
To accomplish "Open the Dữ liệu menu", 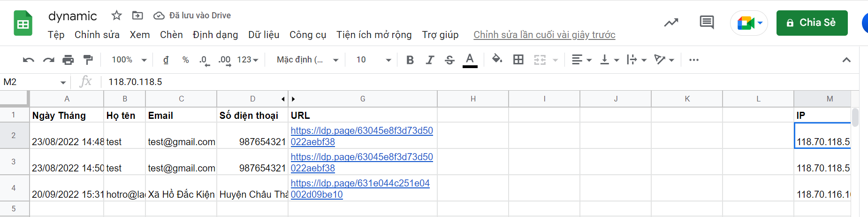I will click(x=264, y=35).
